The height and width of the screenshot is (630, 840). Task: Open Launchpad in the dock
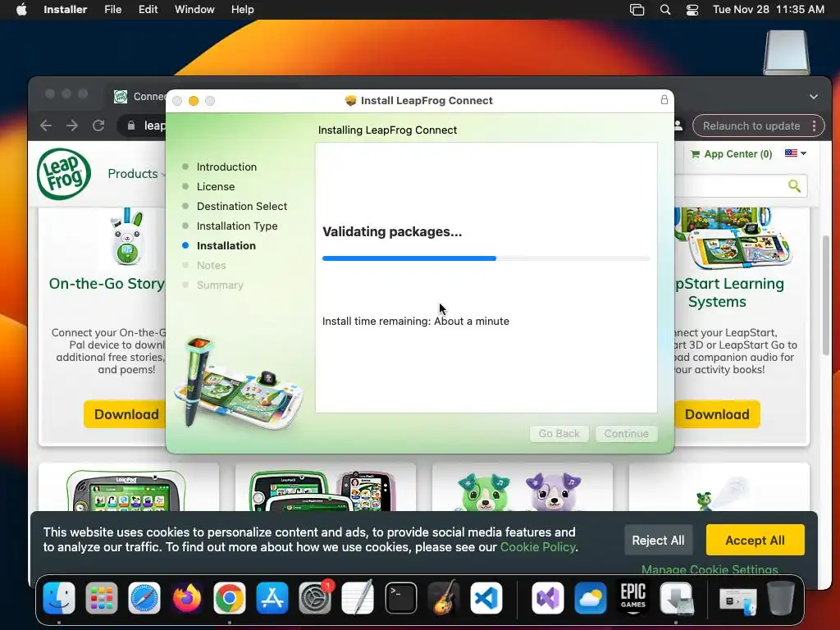(x=101, y=598)
